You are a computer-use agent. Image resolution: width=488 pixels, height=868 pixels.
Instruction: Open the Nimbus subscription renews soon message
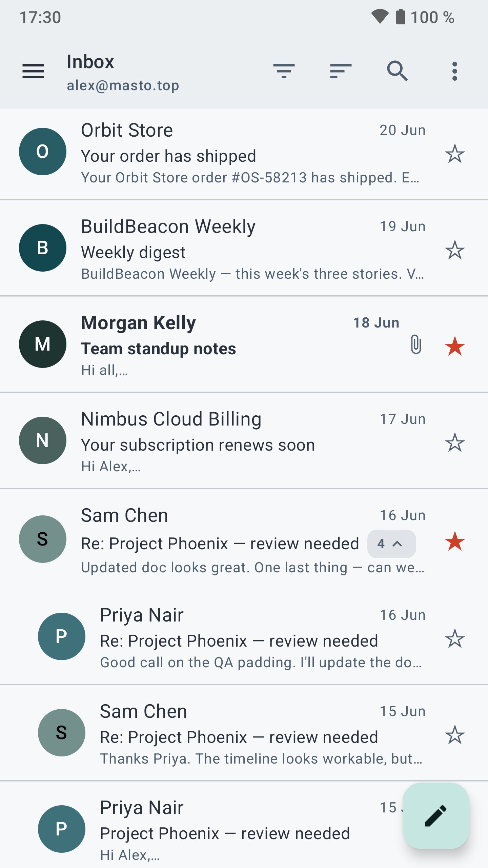coord(244,441)
